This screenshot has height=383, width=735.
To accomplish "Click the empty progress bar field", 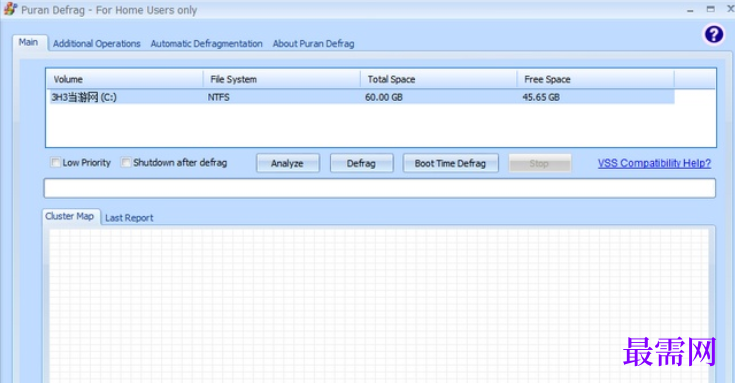I will pos(380,188).
